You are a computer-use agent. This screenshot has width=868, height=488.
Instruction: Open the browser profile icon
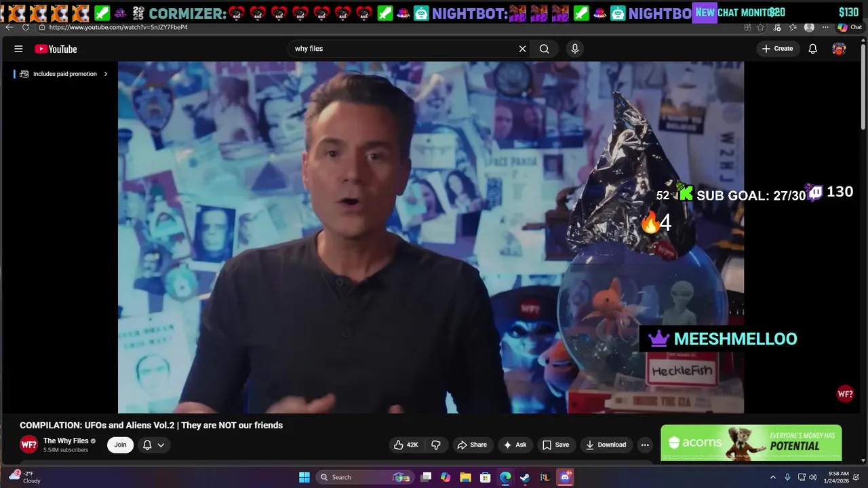point(809,27)
